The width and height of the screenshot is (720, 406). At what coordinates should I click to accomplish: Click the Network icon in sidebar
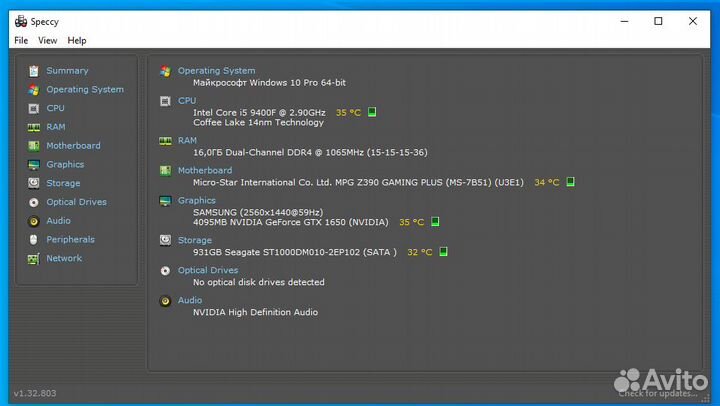click(34, 259)
